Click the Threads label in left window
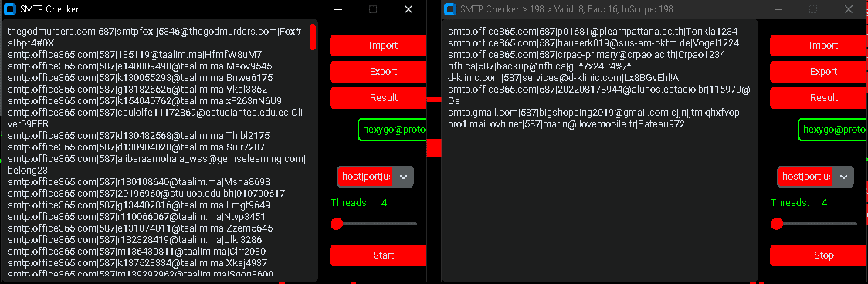 350,203
